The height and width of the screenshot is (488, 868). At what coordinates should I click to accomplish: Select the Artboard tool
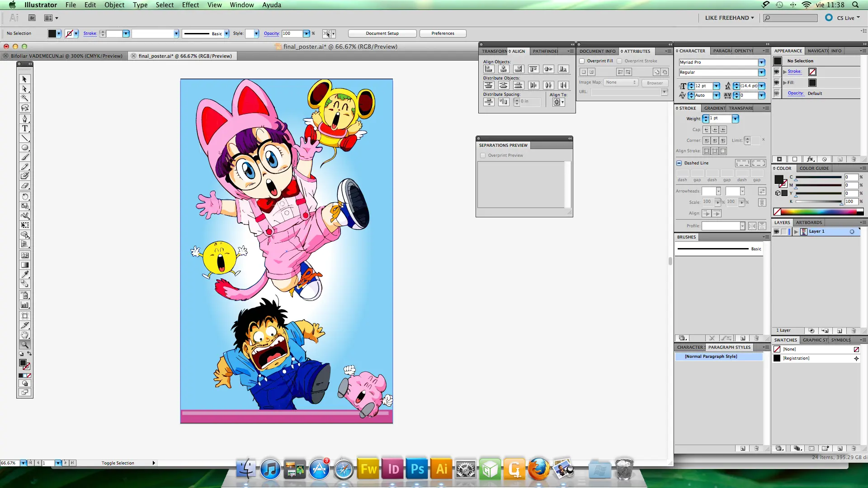click(24, 316)
